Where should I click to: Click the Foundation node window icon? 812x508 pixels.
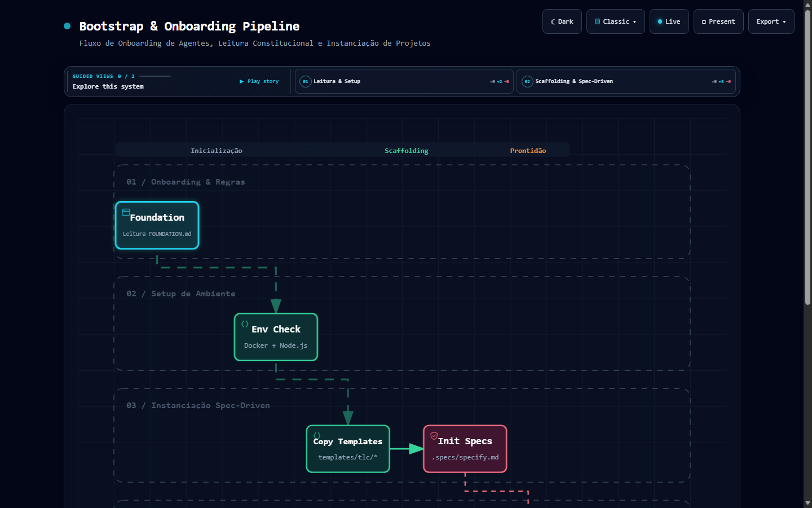click(x=126, y=212)
